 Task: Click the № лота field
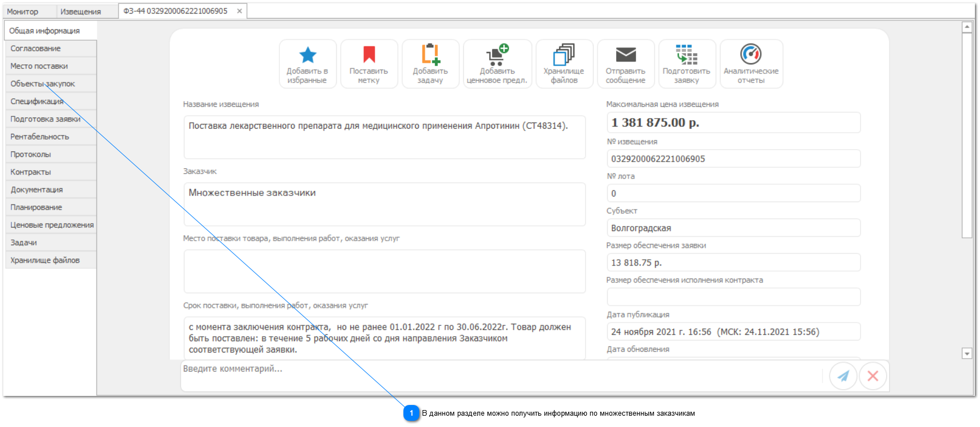click(733, 193)
